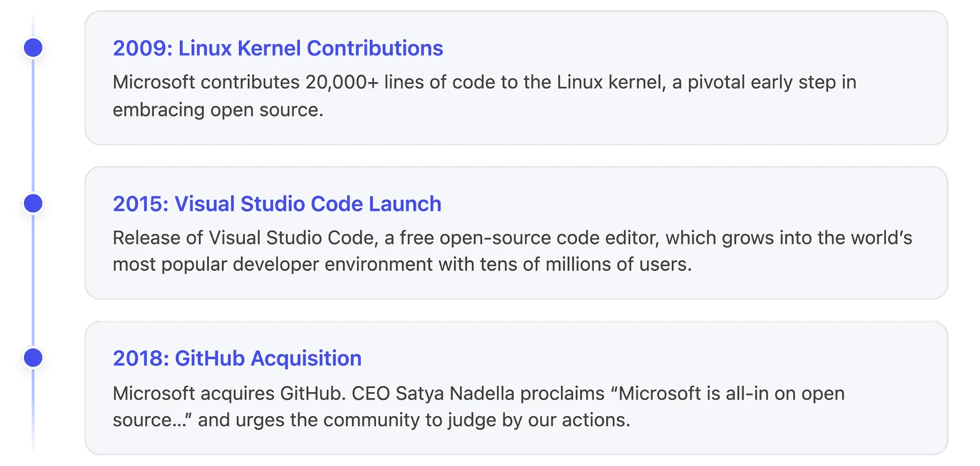Click timeline line between 2015 and 2018 dots
Viewport: 980px width, 466px height.
[33, 281]
